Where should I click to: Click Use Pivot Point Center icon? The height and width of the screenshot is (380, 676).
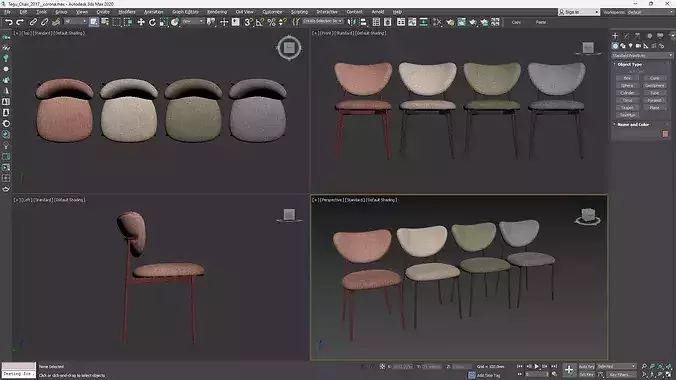(x=211, y=22)
